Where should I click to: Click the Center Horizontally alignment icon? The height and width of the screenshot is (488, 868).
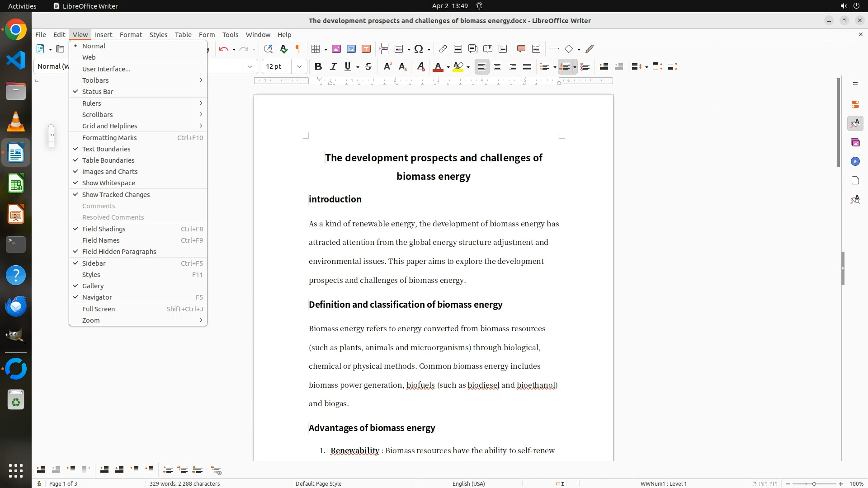(497, 67)
